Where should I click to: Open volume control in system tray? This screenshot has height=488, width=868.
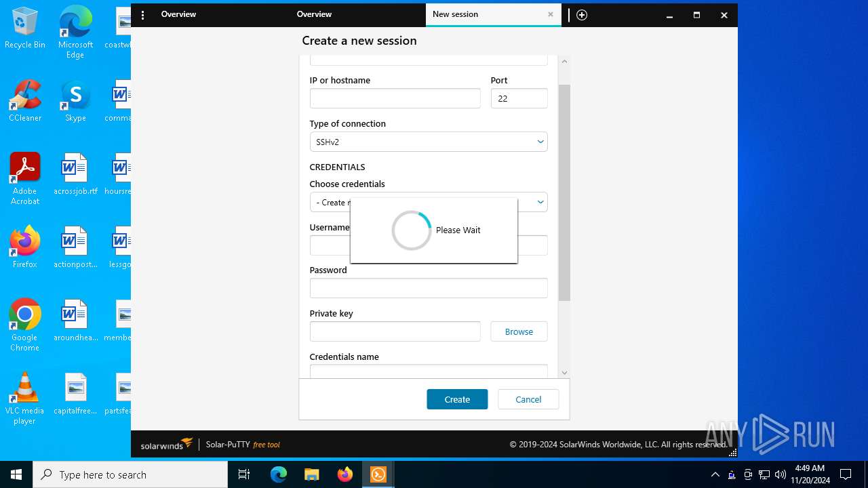[781, 474]
